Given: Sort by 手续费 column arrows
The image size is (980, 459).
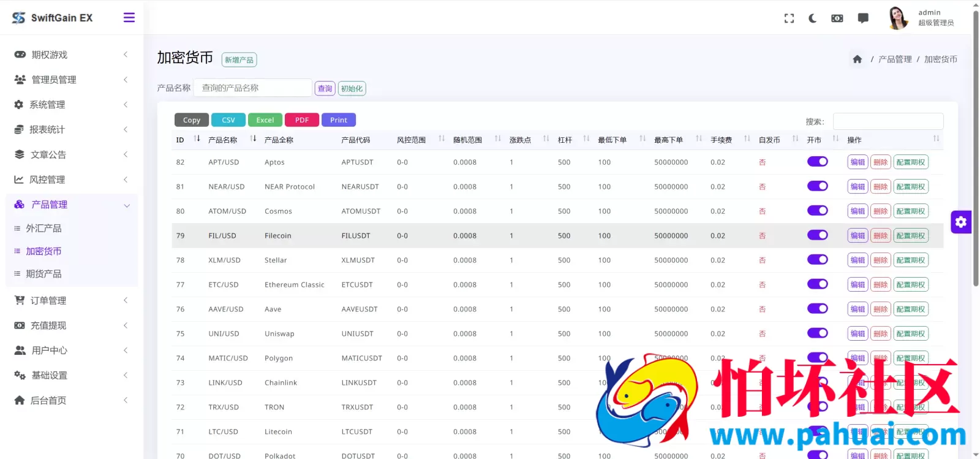Looking at the screenshot, I should click(747, 139).
